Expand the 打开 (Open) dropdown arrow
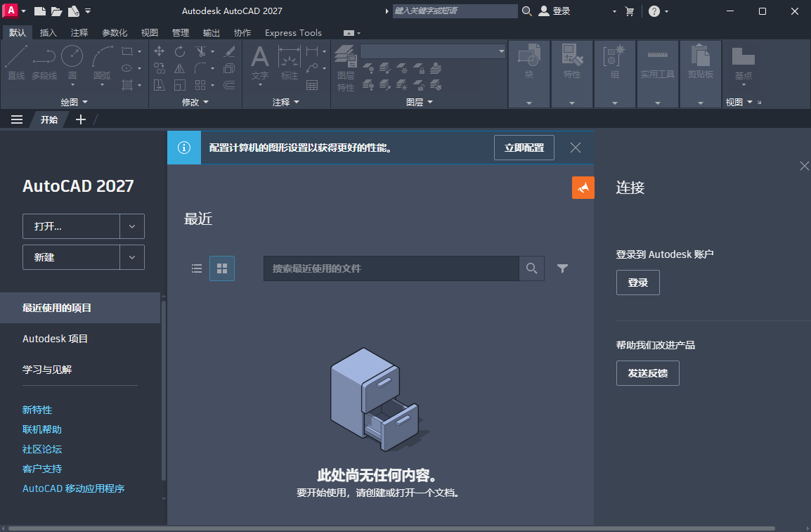The width and height of the screenshot is (811, 532). click(132, 226)
